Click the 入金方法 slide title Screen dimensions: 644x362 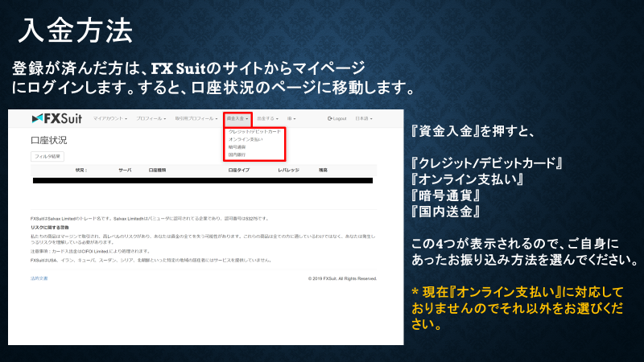point(75,31)
